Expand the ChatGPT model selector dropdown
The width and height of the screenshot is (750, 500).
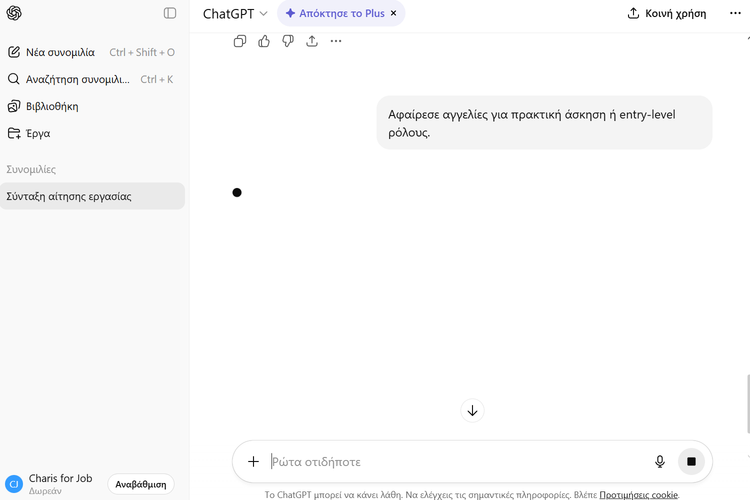[235, 14]
